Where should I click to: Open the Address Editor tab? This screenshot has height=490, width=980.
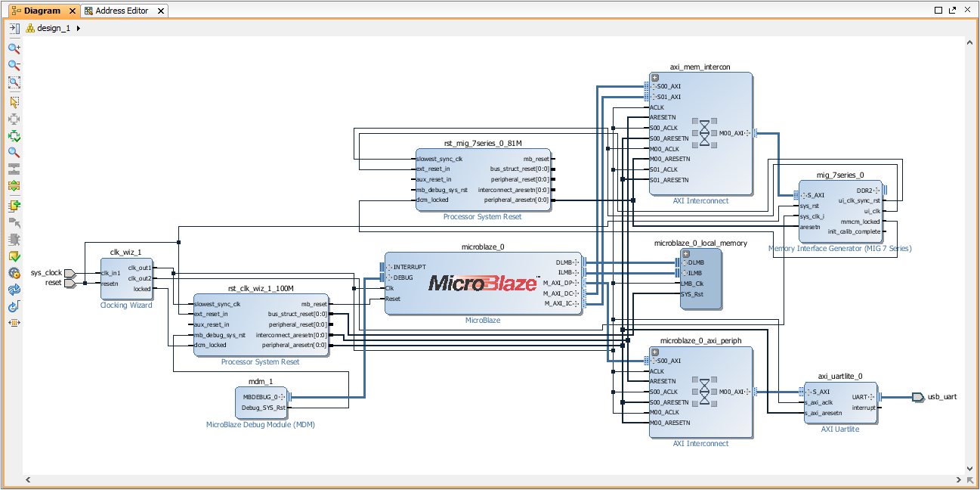pos(122,11)
